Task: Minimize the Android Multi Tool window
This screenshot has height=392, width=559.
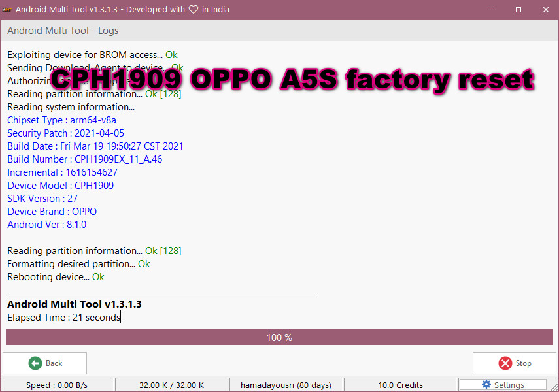Action: 491,10
